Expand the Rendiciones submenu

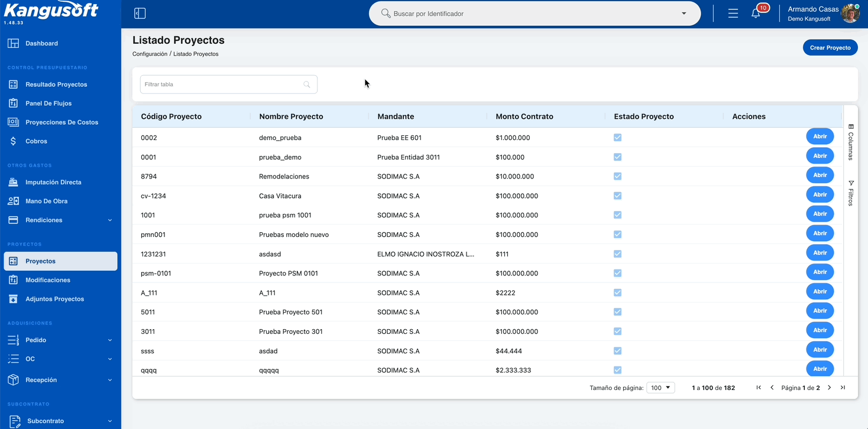point(110,220)
